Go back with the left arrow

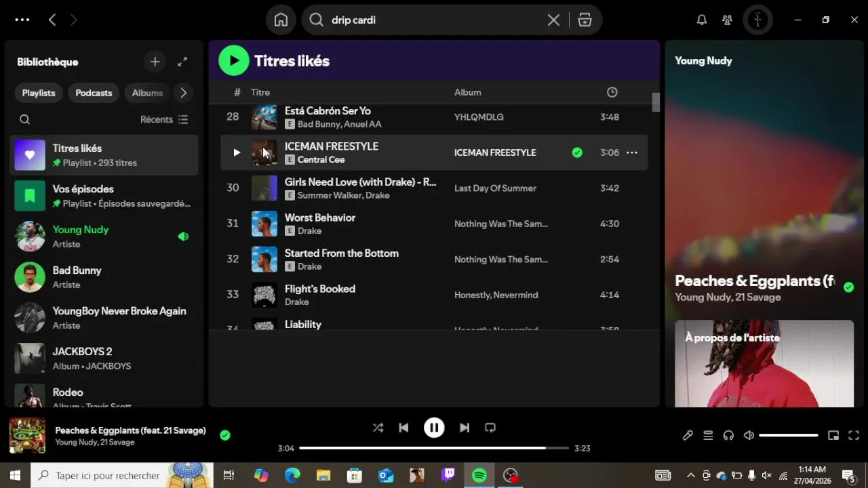52,20
